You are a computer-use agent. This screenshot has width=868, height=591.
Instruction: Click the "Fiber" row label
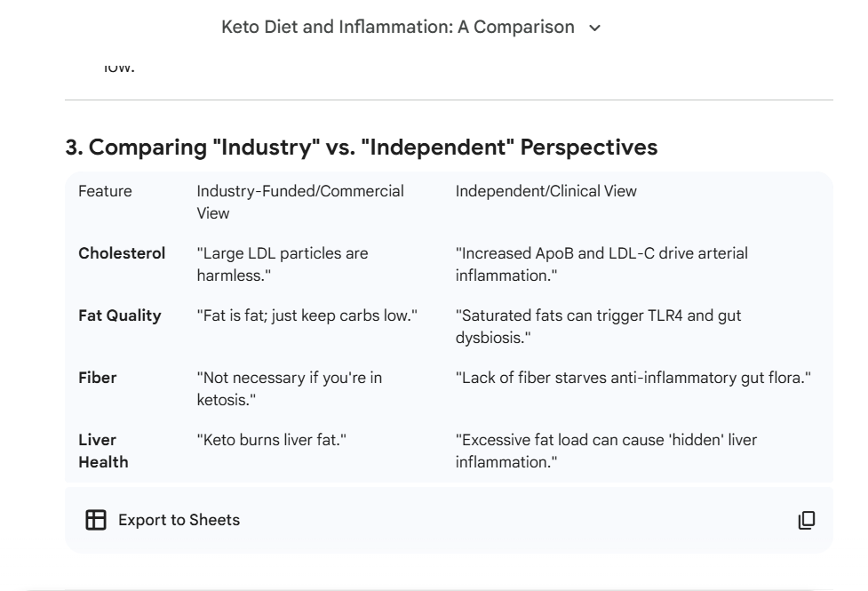pyautogui.click(x=98, y=378)
